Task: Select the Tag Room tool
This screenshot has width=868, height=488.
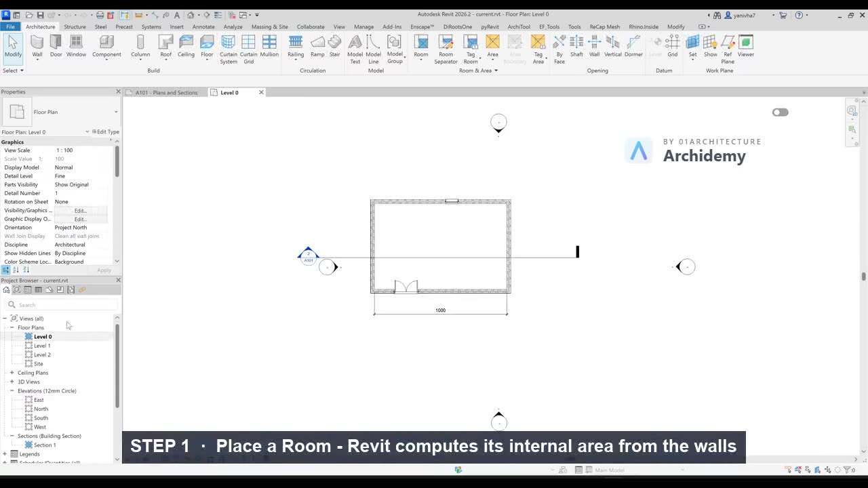Action: point(471,49)
